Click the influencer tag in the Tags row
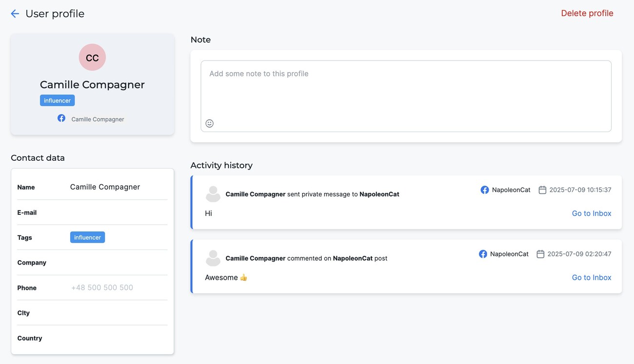 [x=87, y=237]
